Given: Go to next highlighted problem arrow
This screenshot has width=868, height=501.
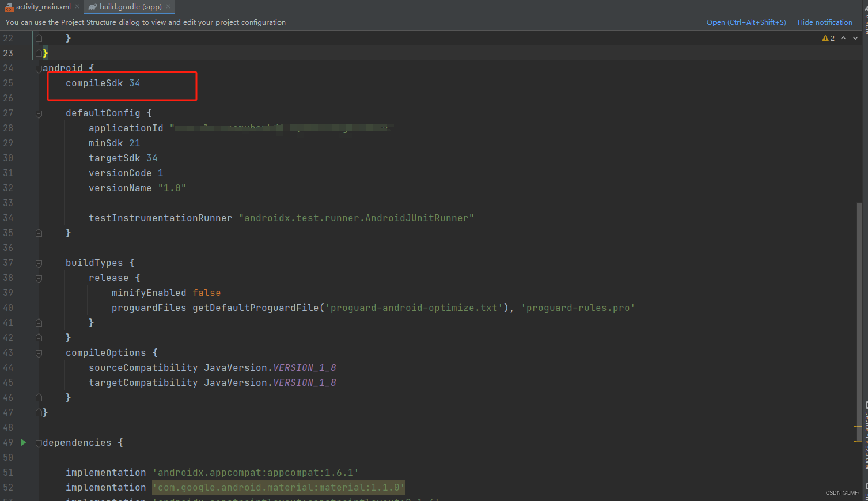Looking at the screenshot, I should click(x=855, y=38).
